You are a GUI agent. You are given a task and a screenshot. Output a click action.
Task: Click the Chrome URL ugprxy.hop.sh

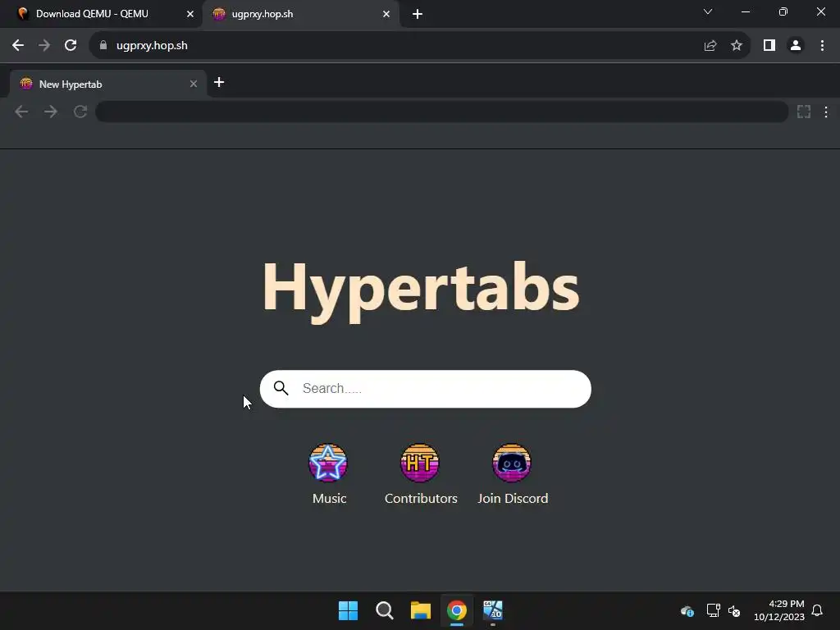pyautogui.click(x=152, y=46)
